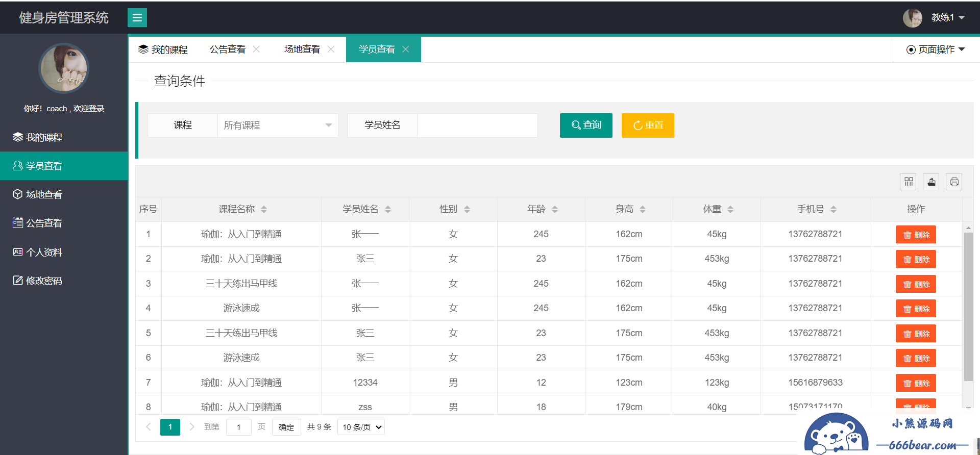The image size is (980, 455).
Task: Click the 健身房管理系统 title
Action: tap(64, 18)
